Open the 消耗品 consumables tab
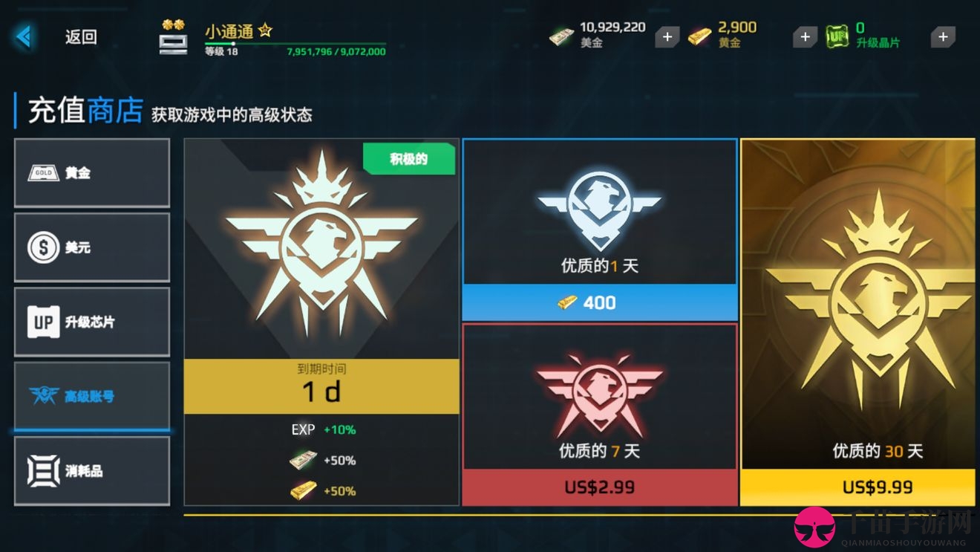This screenshot has height=552, width=980. (92, 471)
